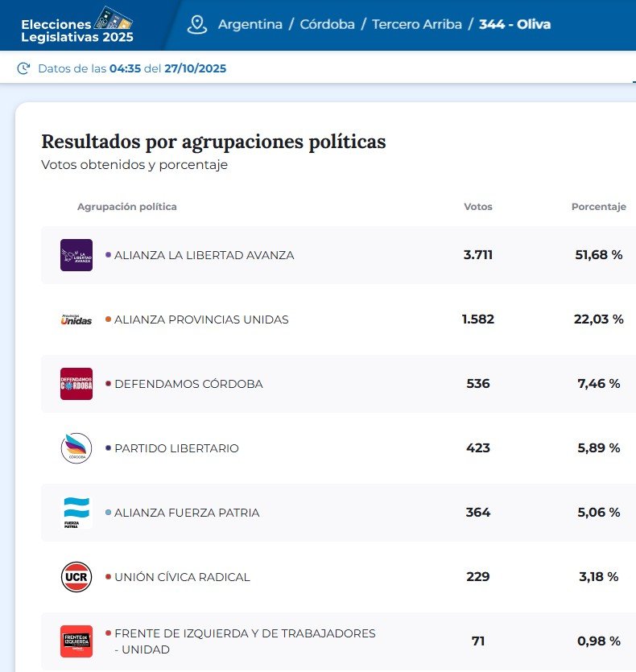Click the location pin icon
Viewport: 636px width, 672px height.
point(197,24)
